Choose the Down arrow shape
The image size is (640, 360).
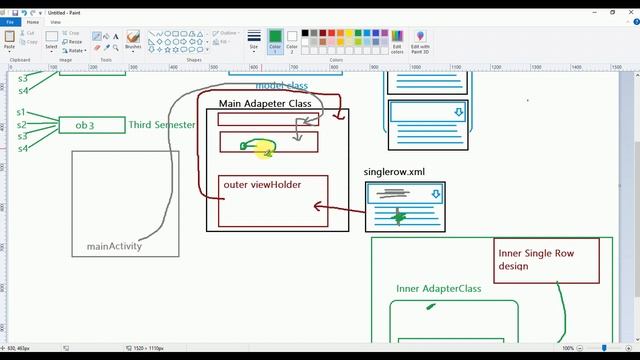(151, 49)
